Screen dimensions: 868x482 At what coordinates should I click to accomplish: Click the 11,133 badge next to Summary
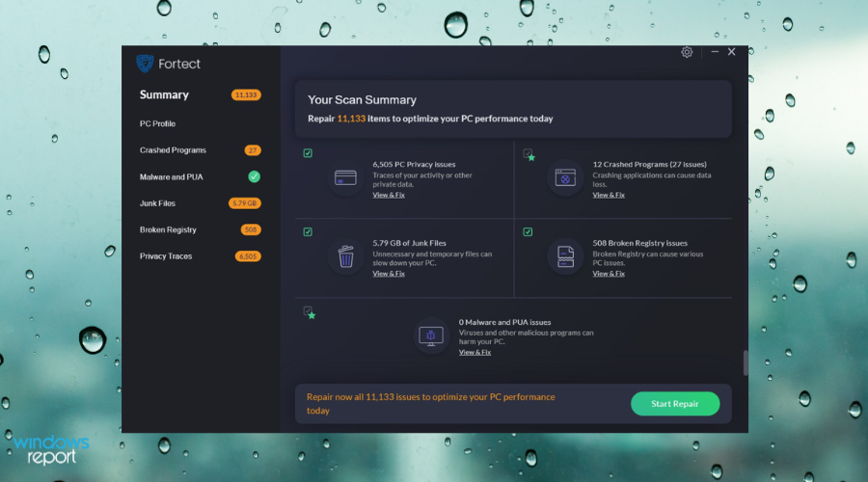pyautogui.click(x=246, y=94)
